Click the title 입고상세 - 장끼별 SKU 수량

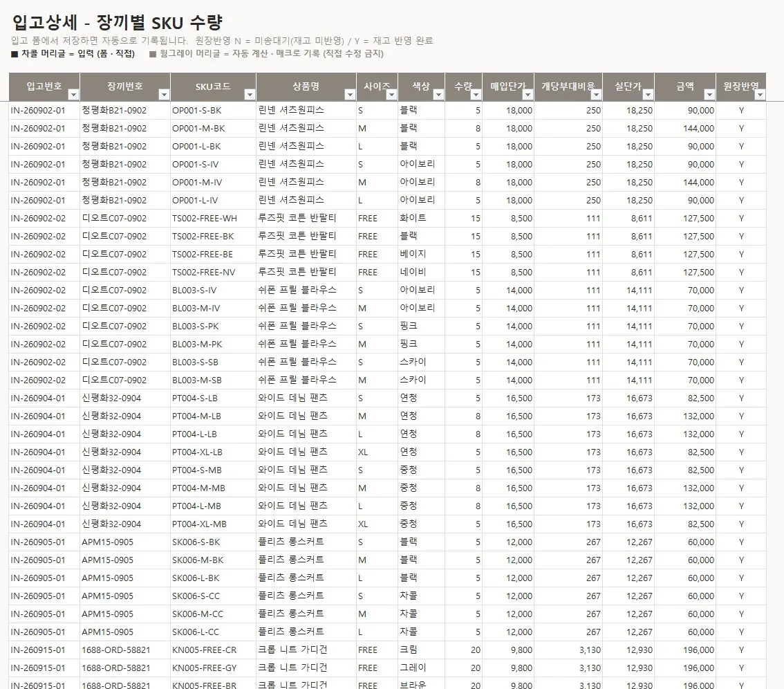(x=117, y=22)
